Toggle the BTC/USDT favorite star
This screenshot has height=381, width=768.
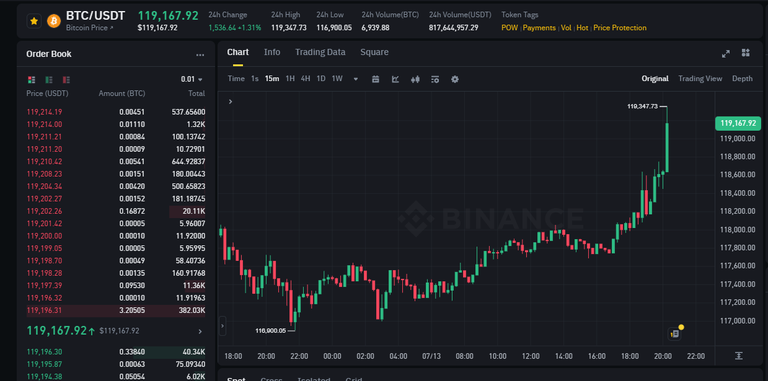click(x=34, y=21)
